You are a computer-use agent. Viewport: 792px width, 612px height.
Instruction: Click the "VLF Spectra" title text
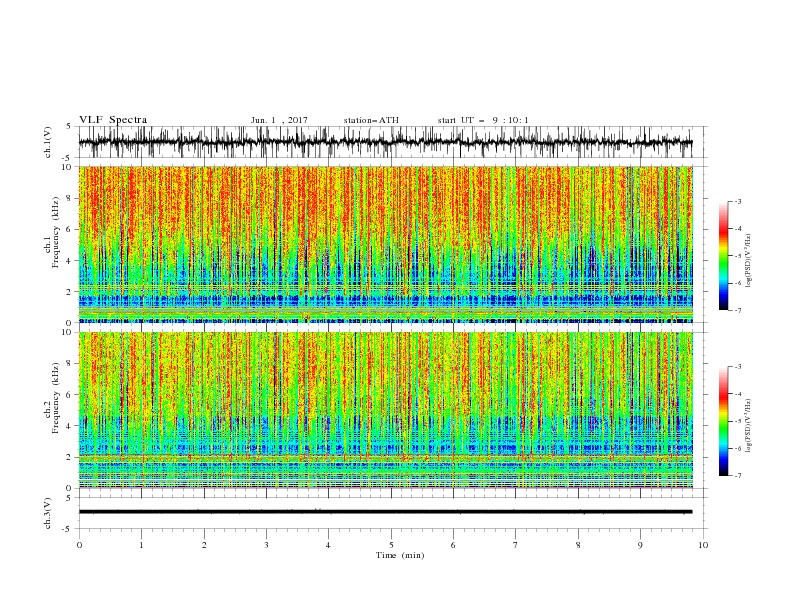[x=113, y=120]
